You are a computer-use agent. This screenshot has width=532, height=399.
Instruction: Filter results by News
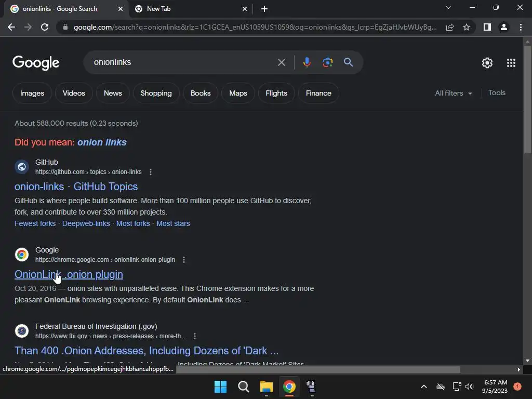coord(113,94)
